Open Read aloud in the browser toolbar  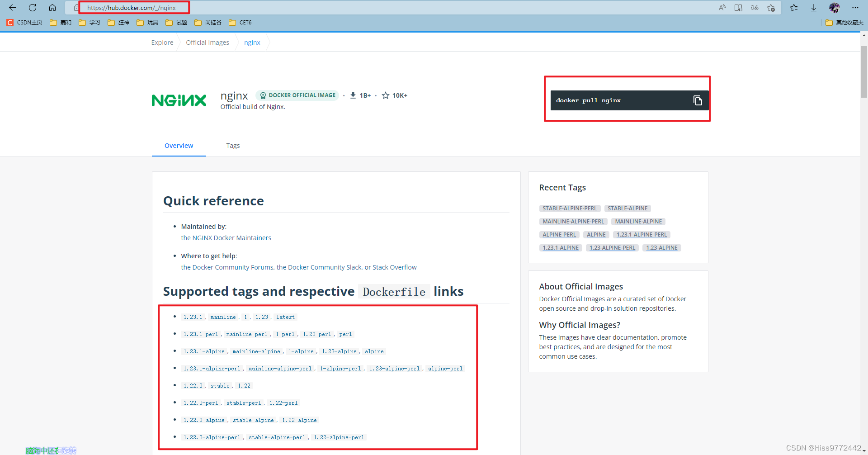click(722, 8)
